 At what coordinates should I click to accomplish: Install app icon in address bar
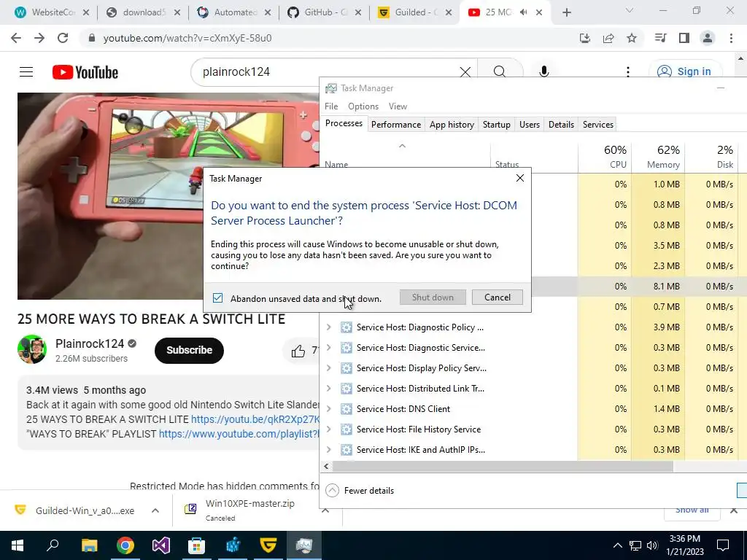tap(585, 38)
